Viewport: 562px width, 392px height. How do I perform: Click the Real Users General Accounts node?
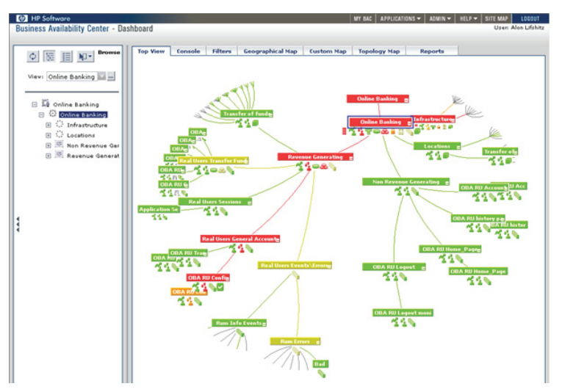click(240, 239)
